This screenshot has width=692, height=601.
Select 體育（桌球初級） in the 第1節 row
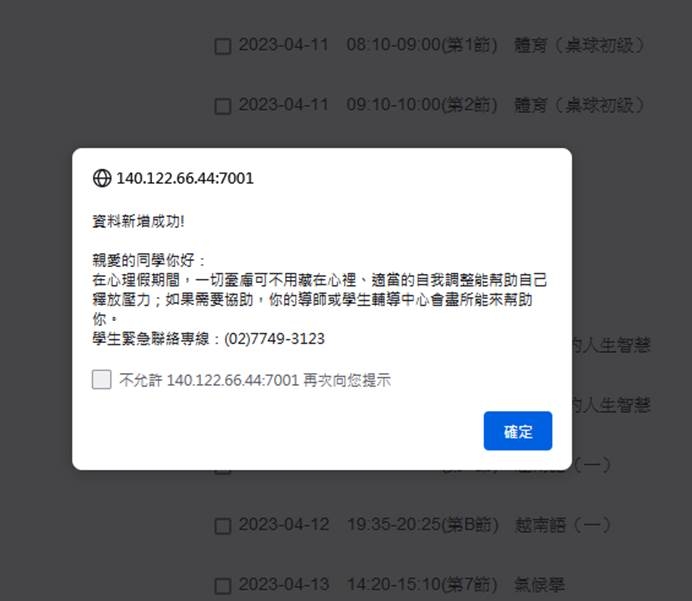(x=579, y=45)
